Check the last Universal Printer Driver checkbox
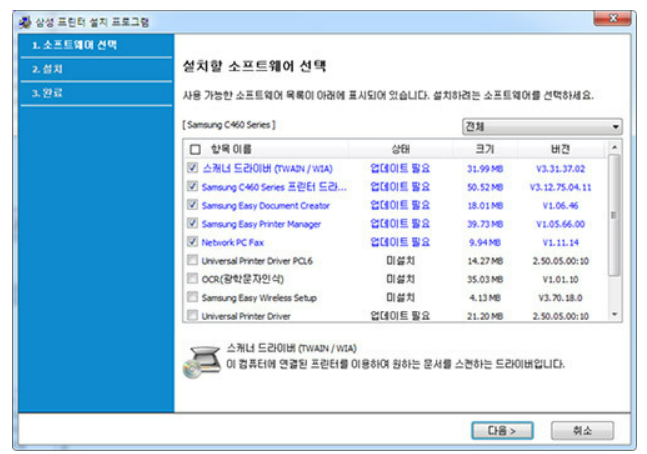 (x=192, y=315)
